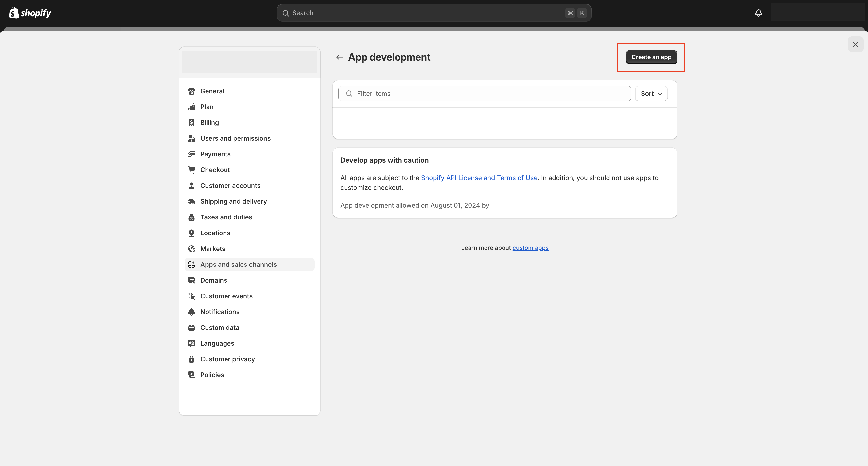868x466 pixels.
Task: Click the notification bell icon
Action: click(x=758, y=13)
